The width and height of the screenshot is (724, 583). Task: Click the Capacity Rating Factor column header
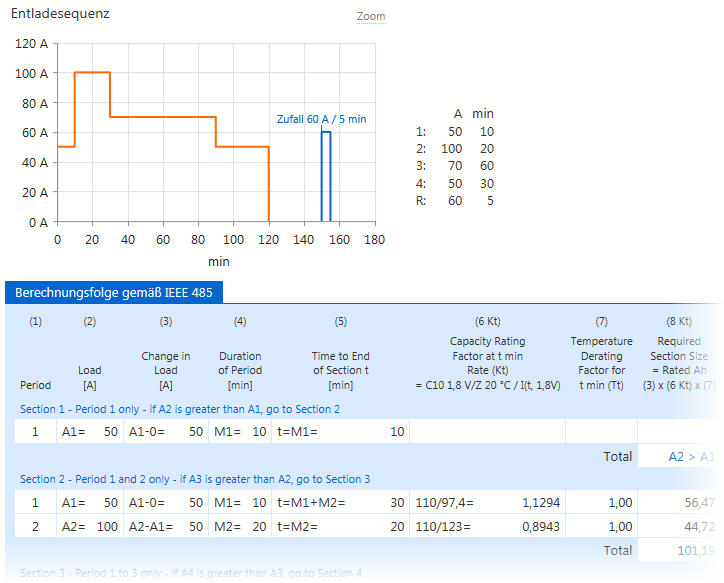click(x=488, y=363)
